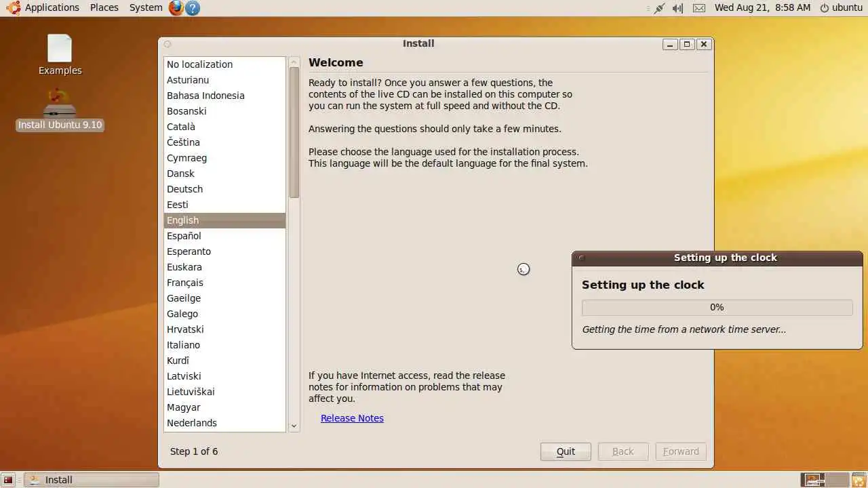Screen dimensions: 868x488
Task: Select Magyar language
Action: 224,407
